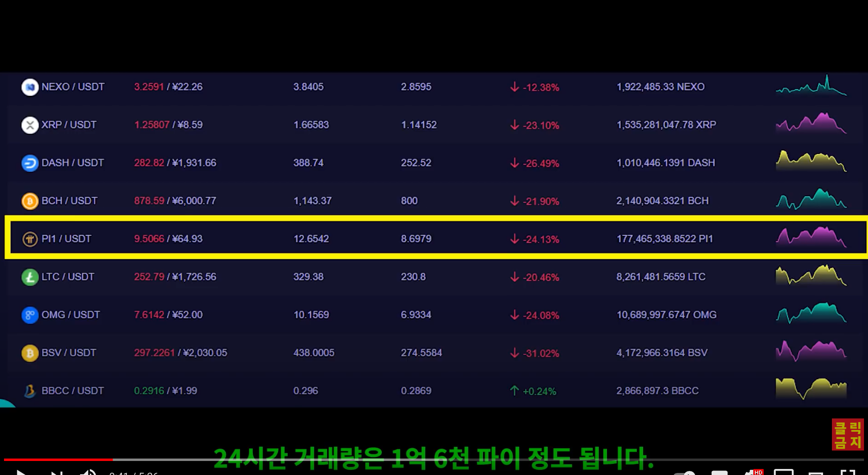
Task: Select the DASH / USDT pair name
Action: pyautogui.click(x=73, y=163)
